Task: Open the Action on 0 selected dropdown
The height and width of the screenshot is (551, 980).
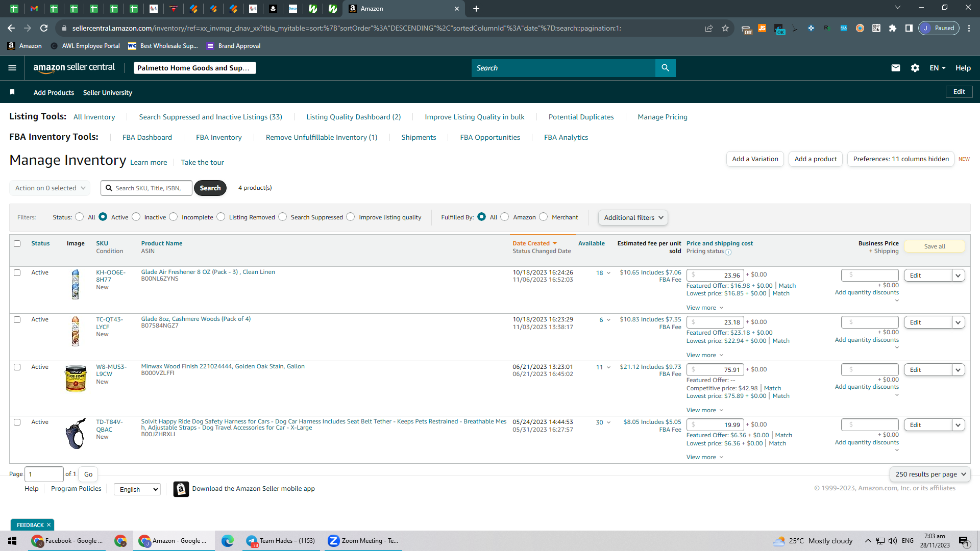Action: click(x=50, y=188)
